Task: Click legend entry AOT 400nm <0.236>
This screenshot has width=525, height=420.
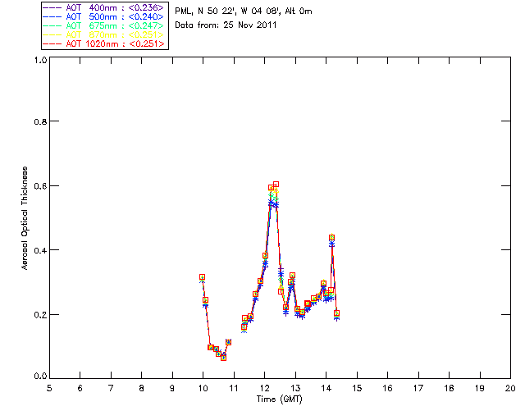Action: [104, 7]
